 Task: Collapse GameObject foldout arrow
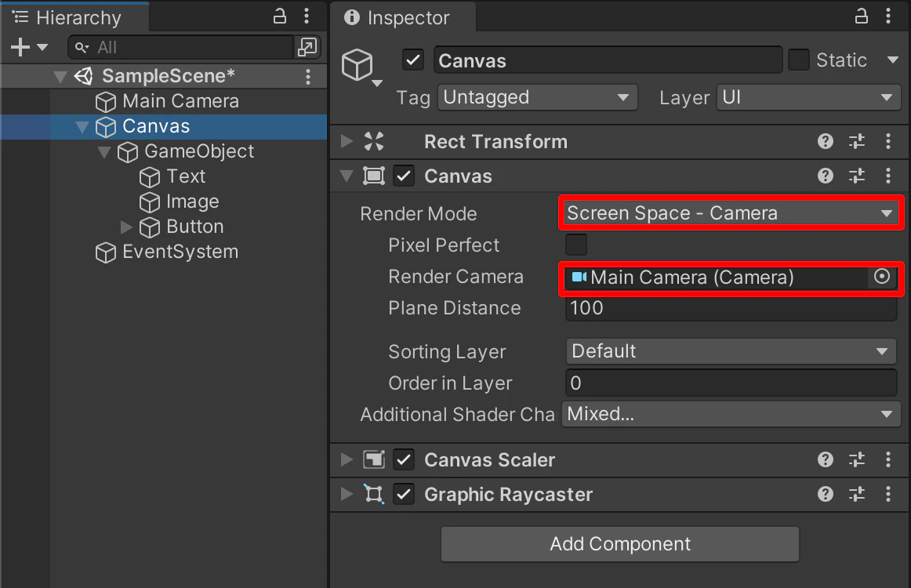click(x=104, y=151)
